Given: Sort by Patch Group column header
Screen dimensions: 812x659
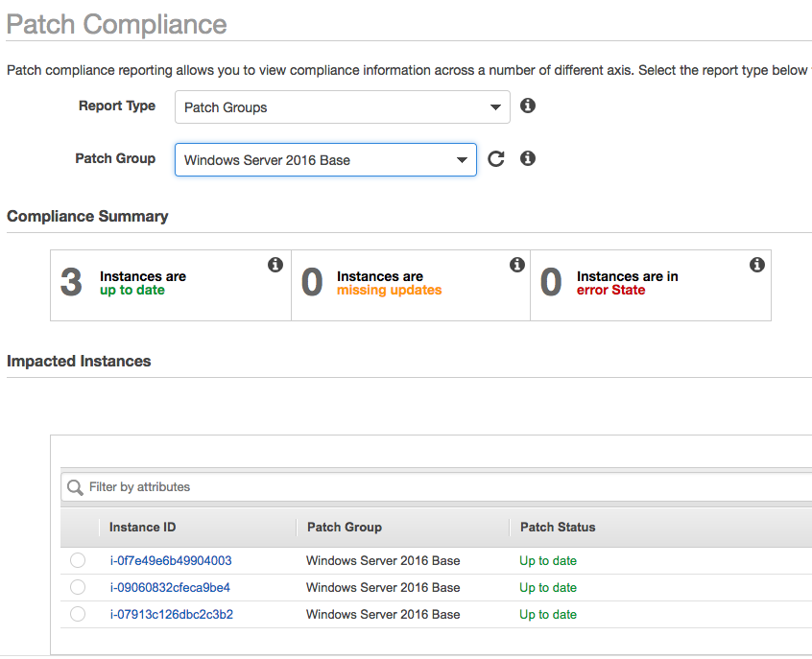Looking at the screenshot, I should (x=344, y=527).
